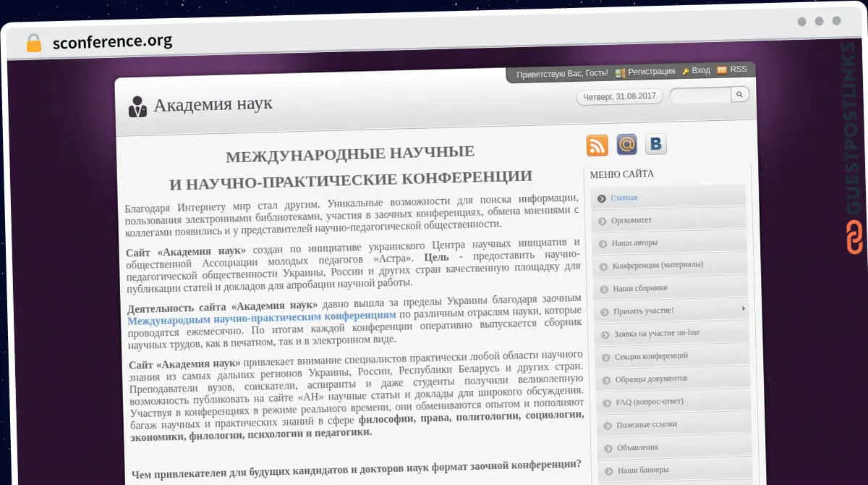868x485 pixels.
Task: Open Конференции (материалы) menu item
Action: (658, 265)
